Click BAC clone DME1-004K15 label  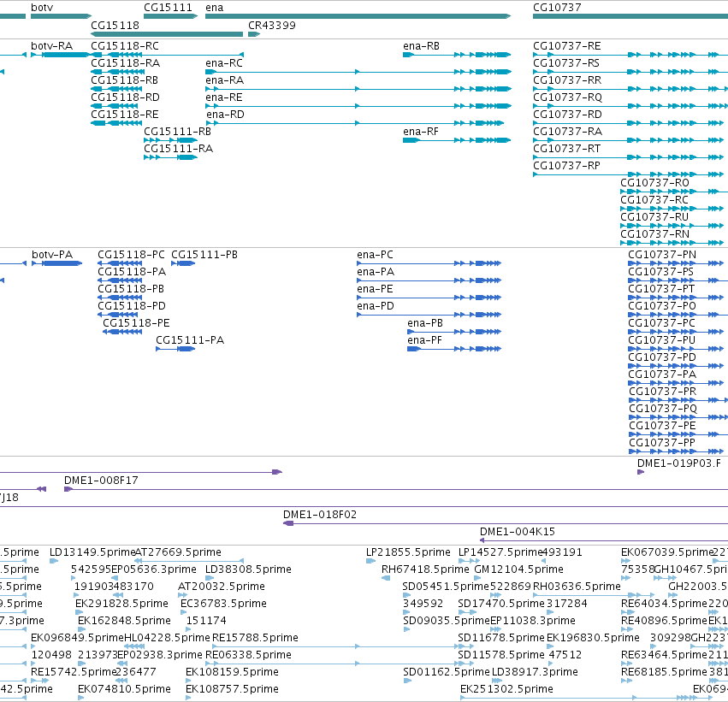pos(518,532)
